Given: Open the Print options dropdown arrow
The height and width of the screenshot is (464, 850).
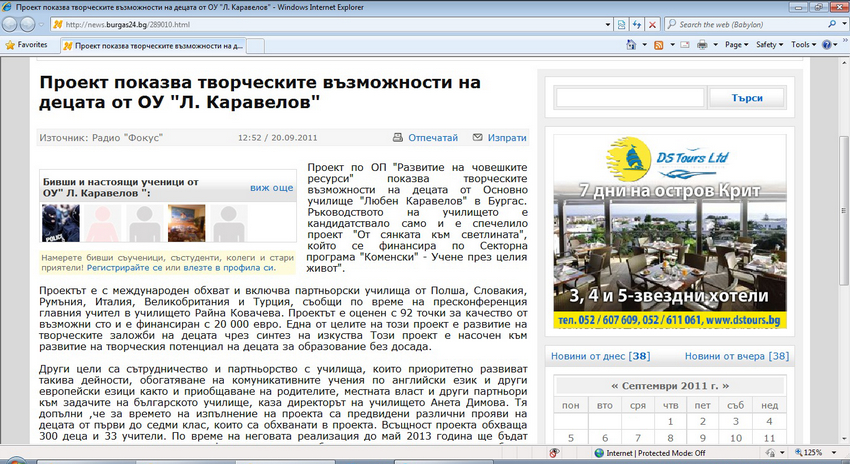Looking at the screenshot, I should tap(716, 45).
